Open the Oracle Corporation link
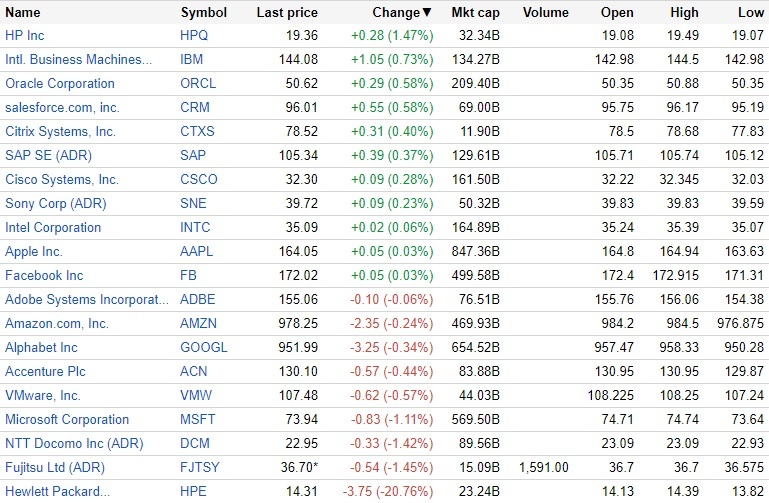The height and width of the screenshot is (503, 769). (60, 83)
